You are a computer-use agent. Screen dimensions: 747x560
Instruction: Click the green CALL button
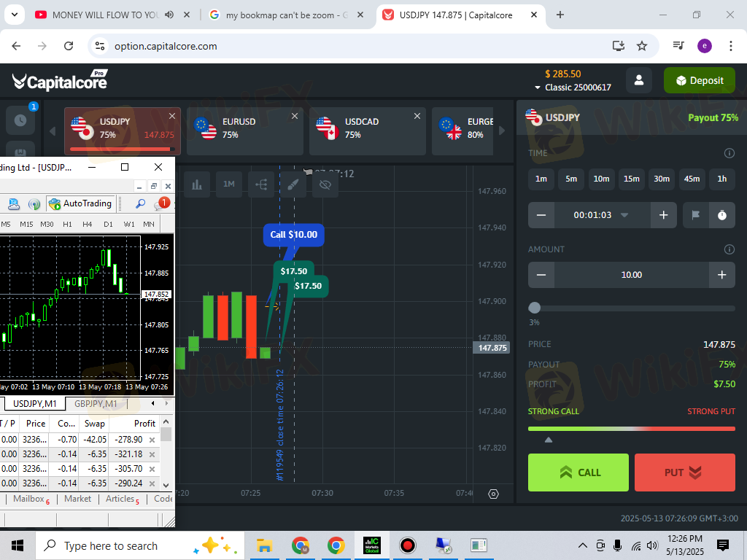click(578, 472)
